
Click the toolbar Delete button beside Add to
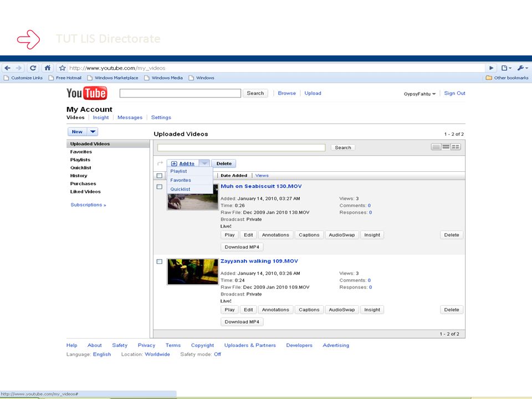224,163
